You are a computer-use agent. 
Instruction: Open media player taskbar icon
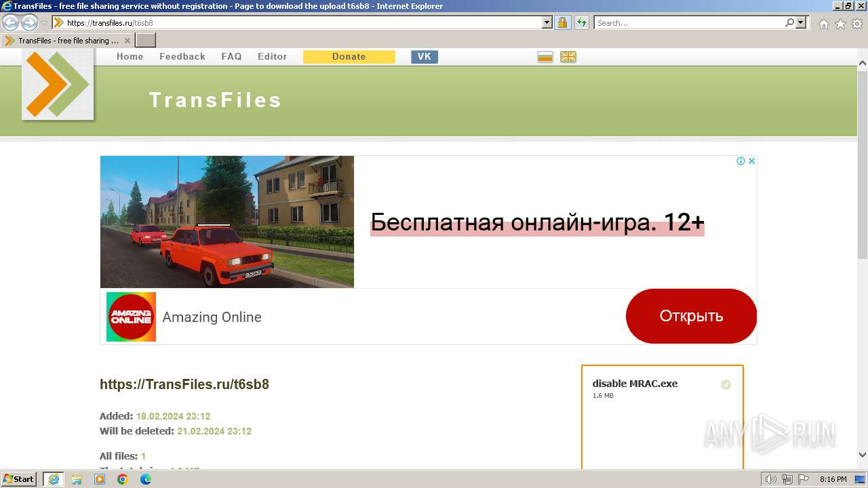[100, 479]
